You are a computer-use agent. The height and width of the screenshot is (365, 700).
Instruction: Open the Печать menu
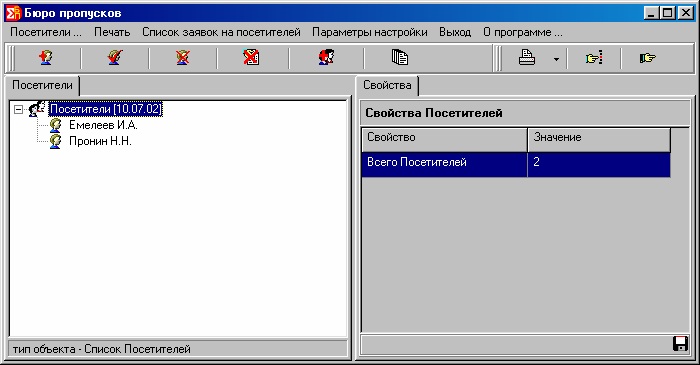point(112,32)
